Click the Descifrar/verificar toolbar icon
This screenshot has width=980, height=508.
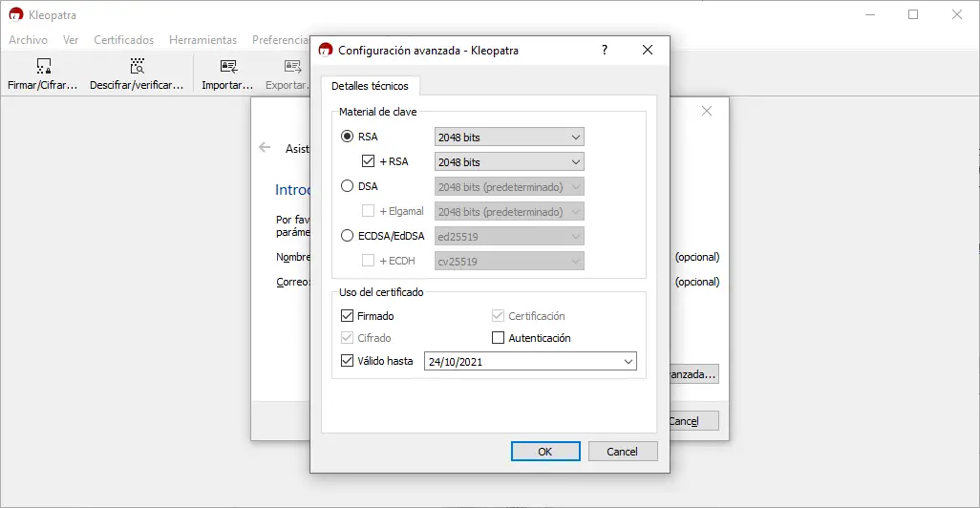pyautogui.click(x=137, y=66)
